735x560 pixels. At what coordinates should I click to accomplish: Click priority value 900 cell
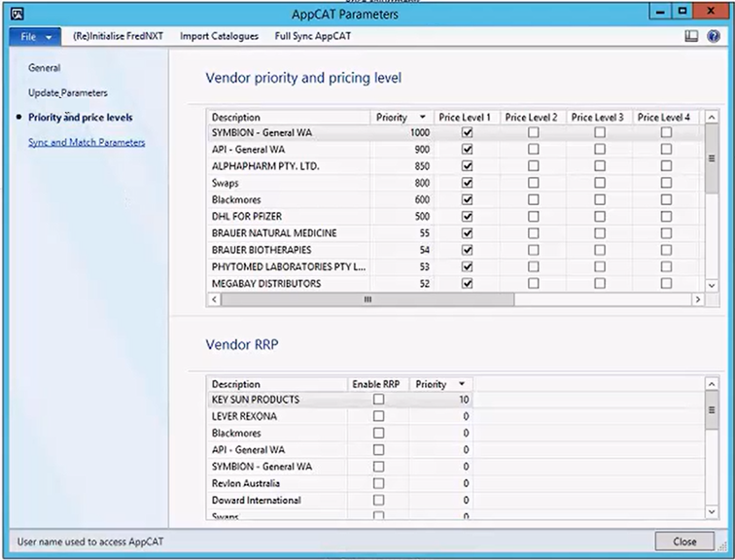(x=402, y=150)
